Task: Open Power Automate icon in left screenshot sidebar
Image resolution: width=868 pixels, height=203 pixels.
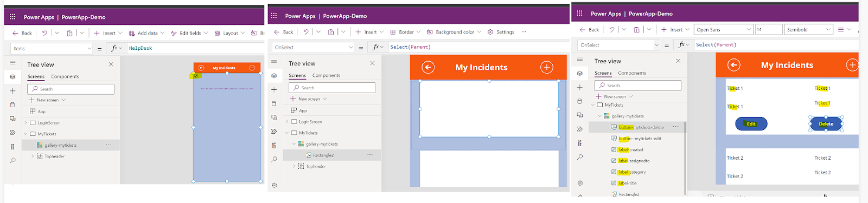Action: [12, 133]
